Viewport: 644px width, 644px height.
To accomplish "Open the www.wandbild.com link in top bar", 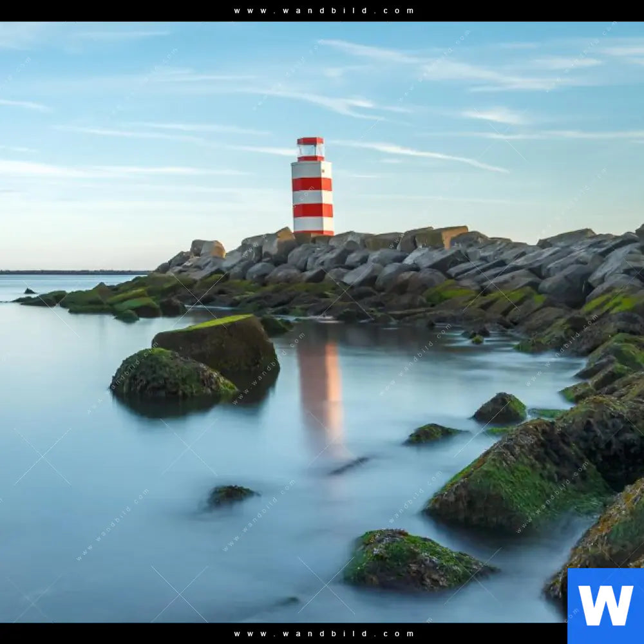I will point(324,11).
